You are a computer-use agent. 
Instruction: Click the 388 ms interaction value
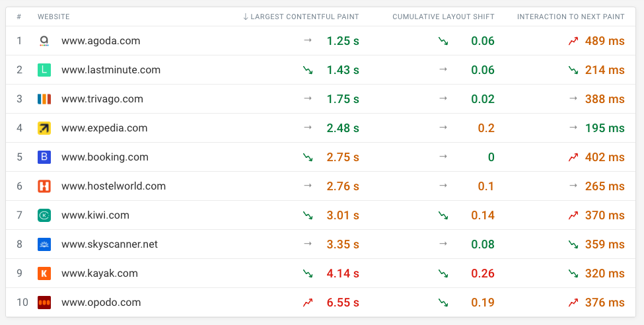point(604,99)
